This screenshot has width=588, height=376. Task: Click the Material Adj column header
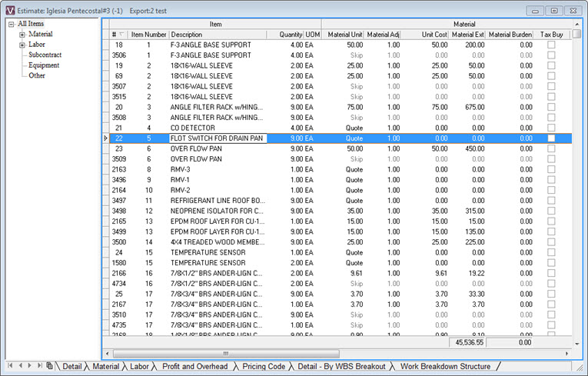pos(382,35)
